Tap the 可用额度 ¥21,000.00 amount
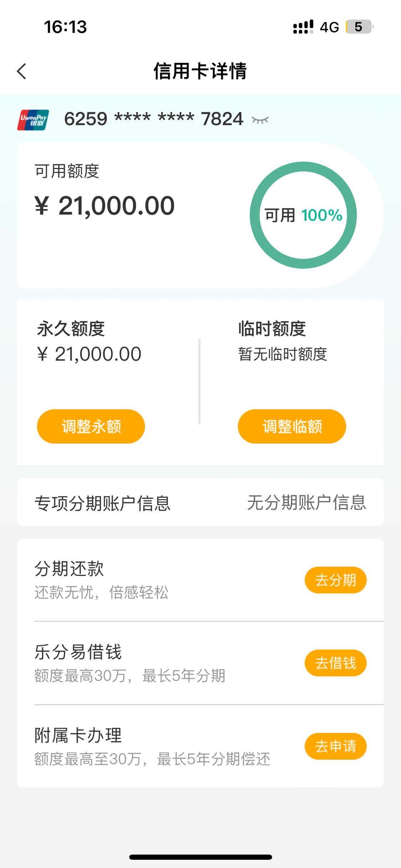The height and width of the screenshot is (868, 401). coord(104,206)
